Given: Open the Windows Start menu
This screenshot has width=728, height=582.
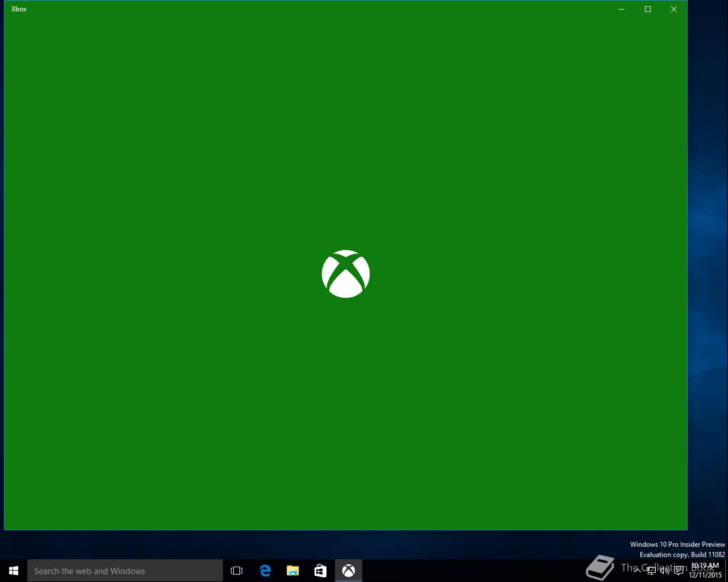Looking at the screenshot, I should coord(14,571).
